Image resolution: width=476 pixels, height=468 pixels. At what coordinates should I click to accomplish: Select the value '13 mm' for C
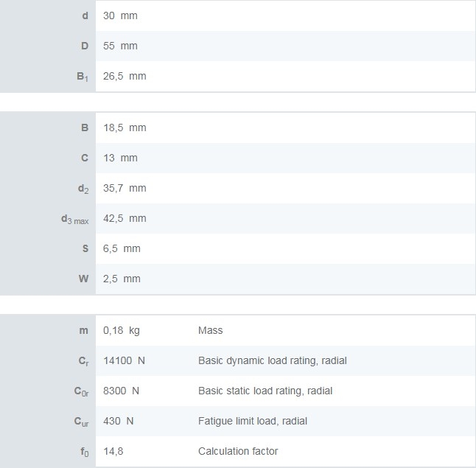point(120,158)
